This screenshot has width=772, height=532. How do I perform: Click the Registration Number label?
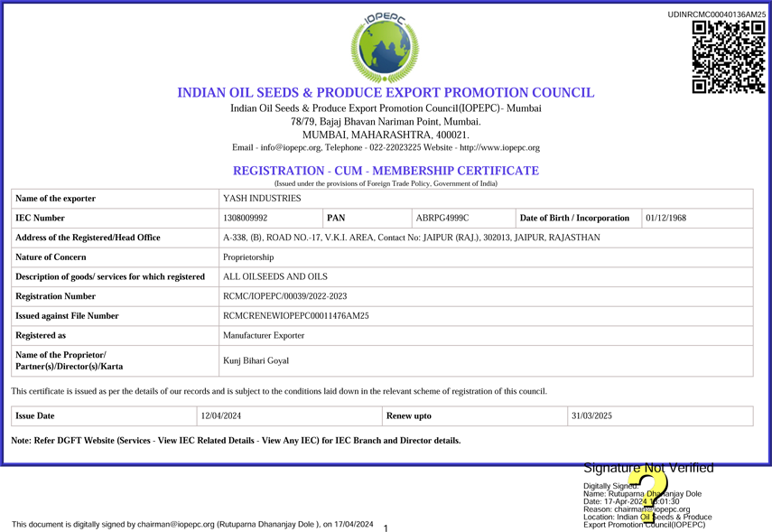tap(56, 296)
